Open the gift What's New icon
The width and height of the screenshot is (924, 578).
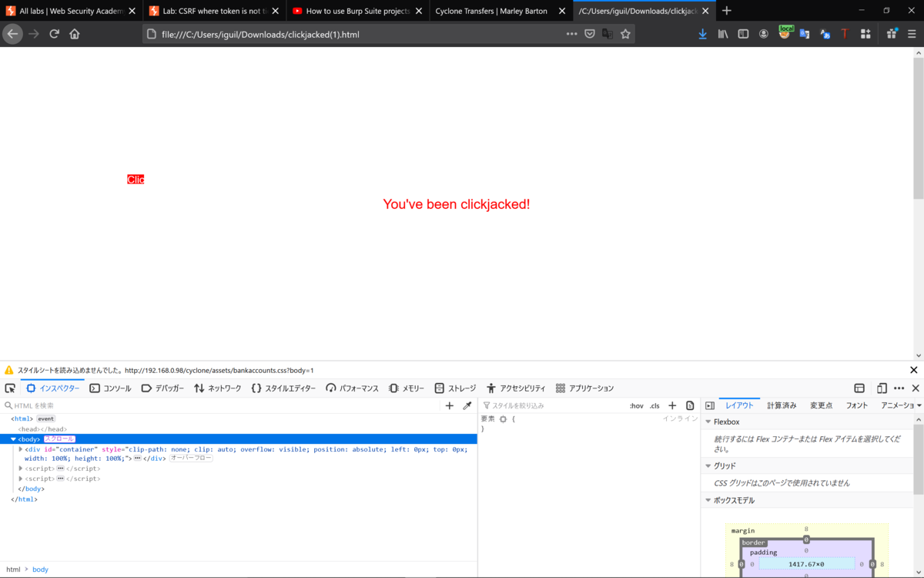pos(892,34)
